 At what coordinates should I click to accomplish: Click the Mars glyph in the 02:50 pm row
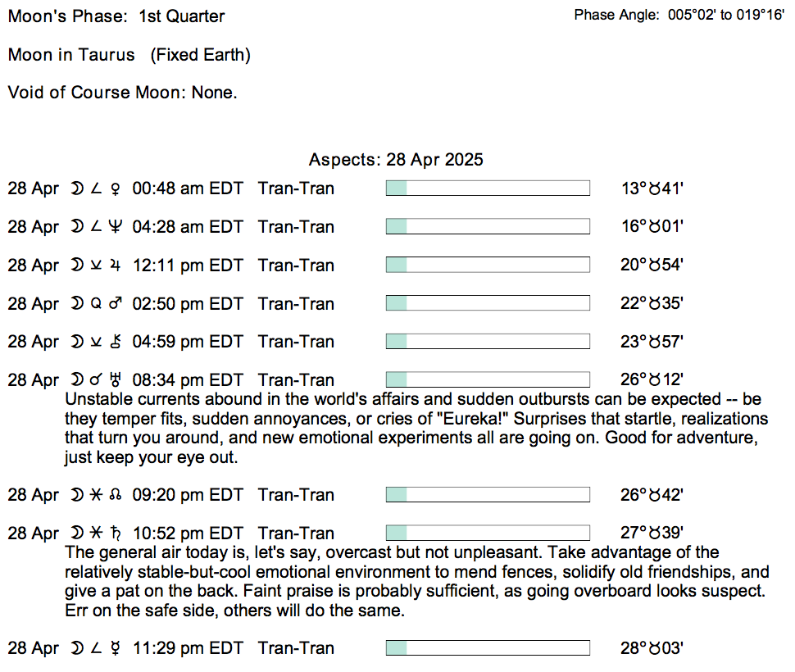point(116,304)
